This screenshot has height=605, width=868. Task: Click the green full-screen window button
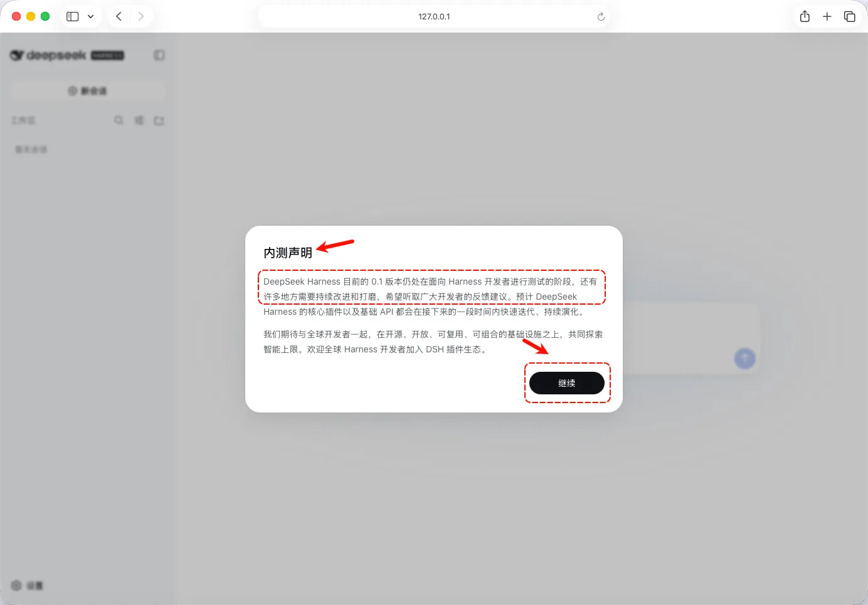coord(45,16)
